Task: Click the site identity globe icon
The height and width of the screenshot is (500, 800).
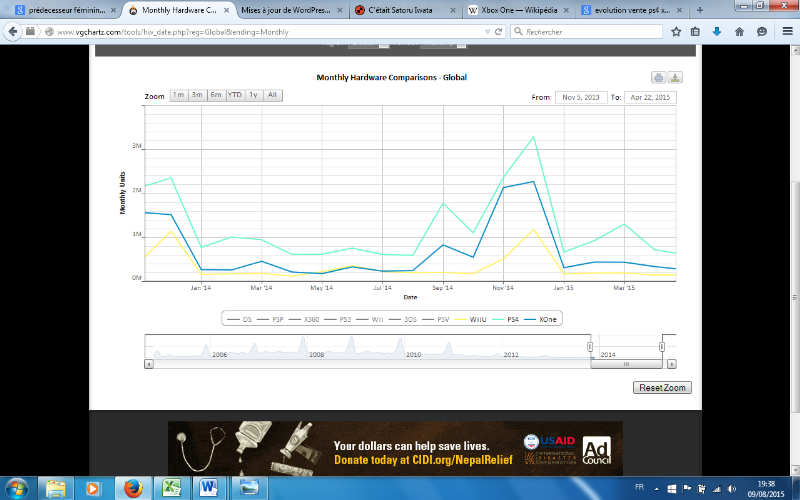Action: click(49, 32)
